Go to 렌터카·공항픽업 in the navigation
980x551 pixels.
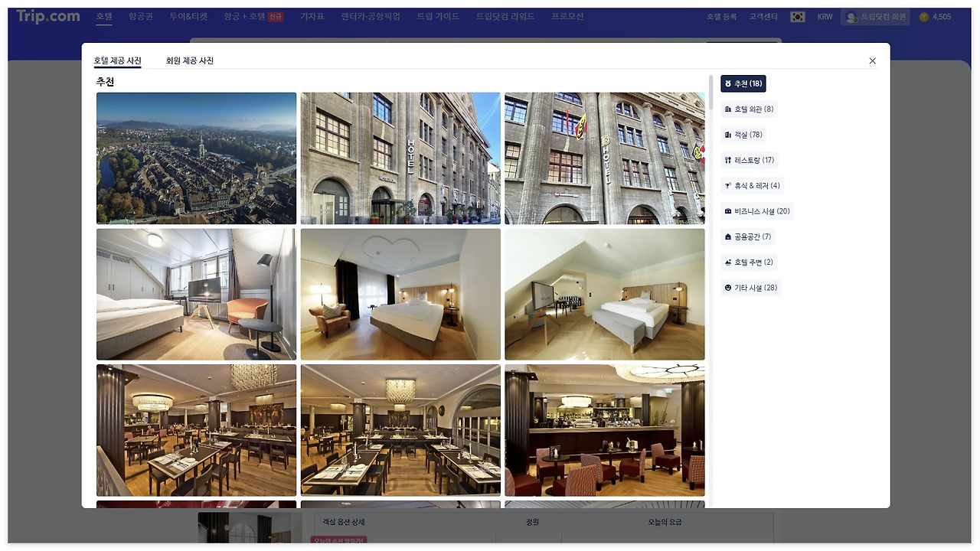(x=371, y=17)
